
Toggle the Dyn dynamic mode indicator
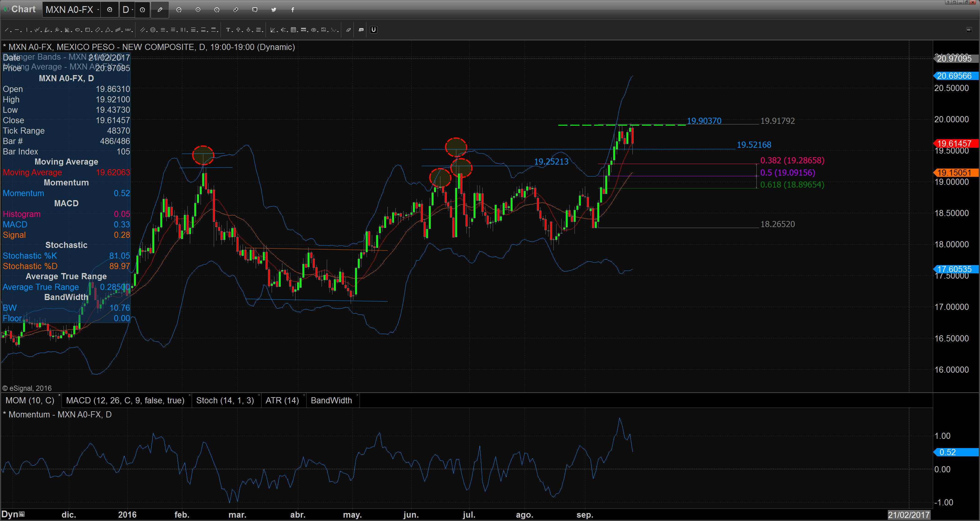13,514
